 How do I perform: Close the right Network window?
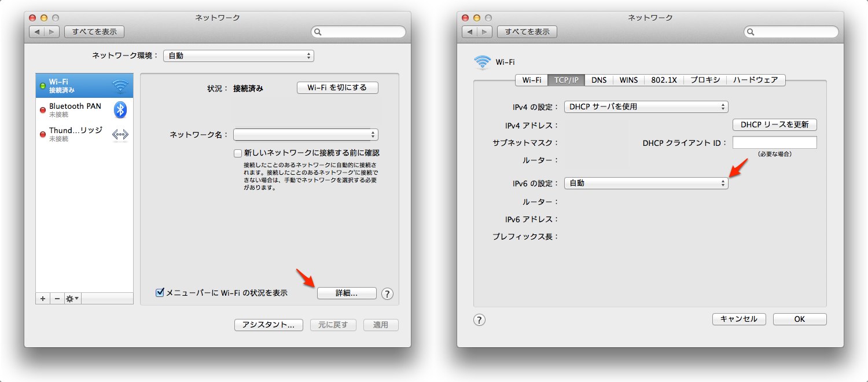coord(465,18)
